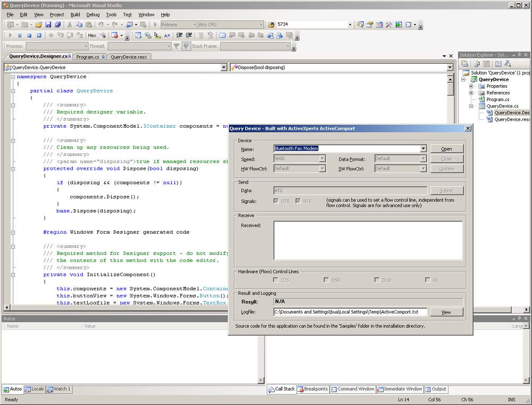Open the Debug menu

pos(92,14)
